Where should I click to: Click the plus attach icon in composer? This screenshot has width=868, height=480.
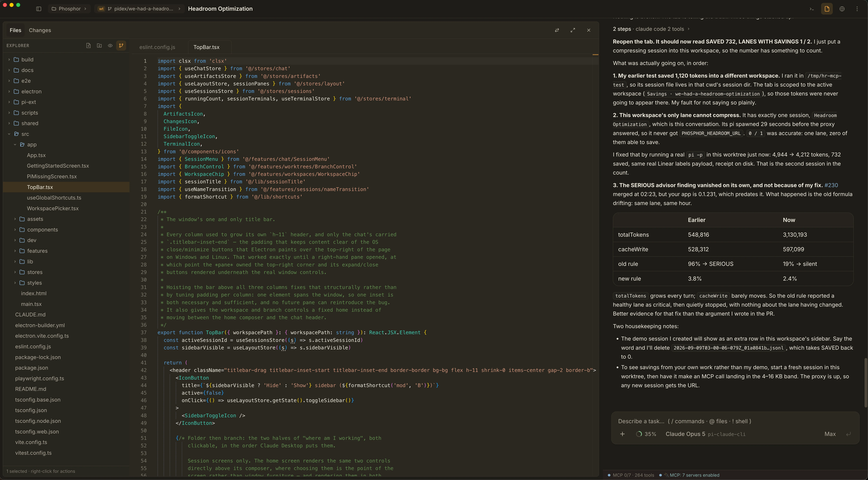tap(622, 434)
